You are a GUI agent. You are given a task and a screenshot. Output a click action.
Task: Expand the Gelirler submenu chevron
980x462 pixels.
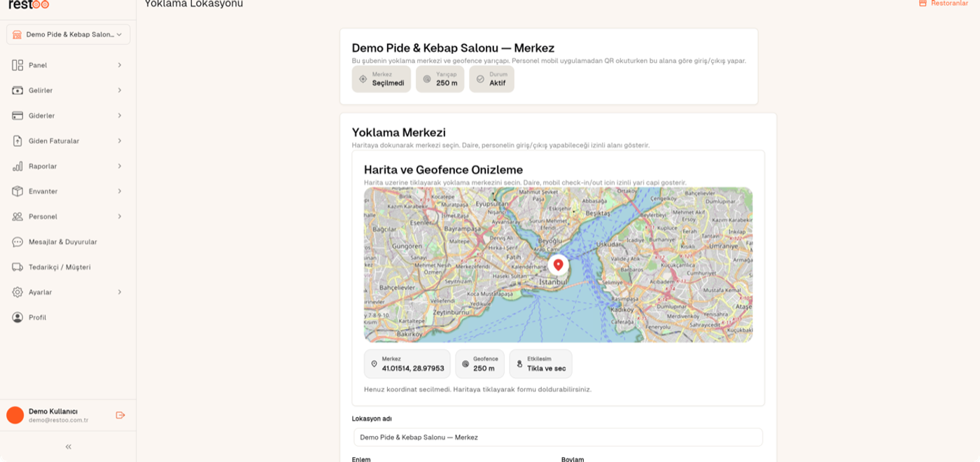tap(120, 90)
